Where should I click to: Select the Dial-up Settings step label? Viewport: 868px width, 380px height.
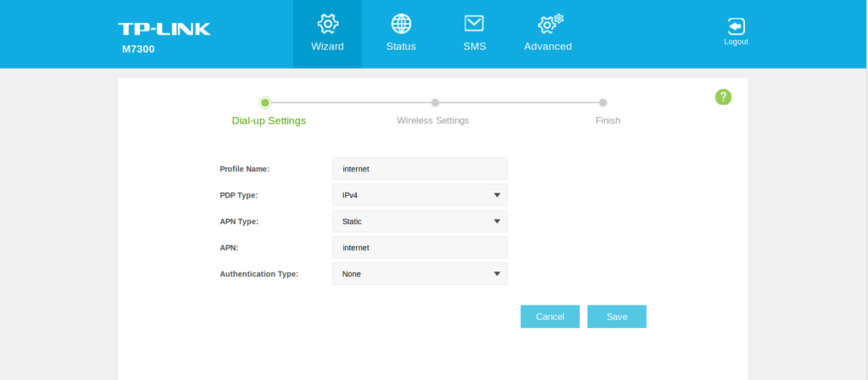(x=269, y=120)
